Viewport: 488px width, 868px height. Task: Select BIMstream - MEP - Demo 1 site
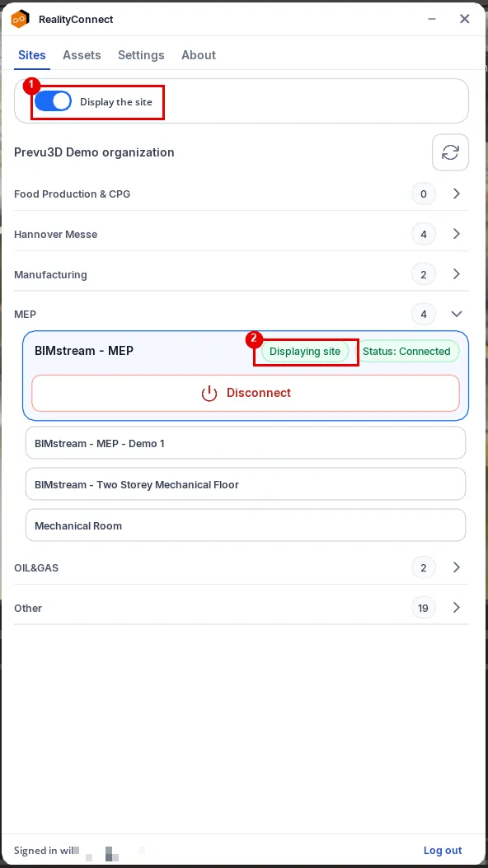[x=246, y=443]
